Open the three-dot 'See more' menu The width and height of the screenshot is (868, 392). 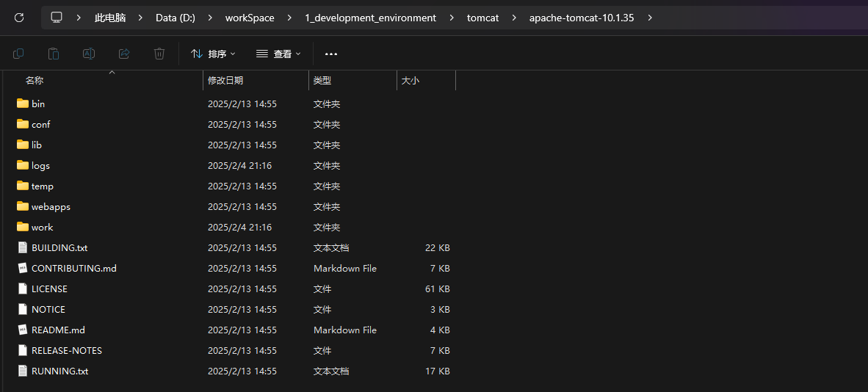(x=331, y=54)
